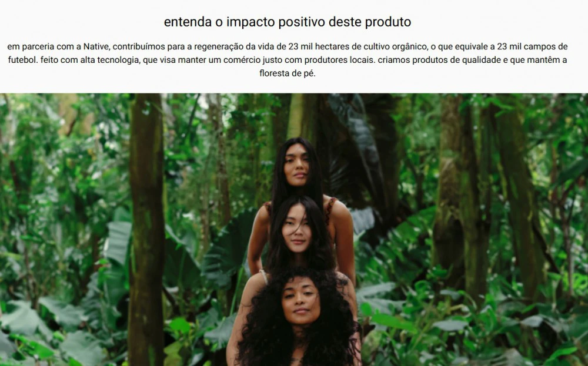Click the word "produto" ending the heading
The height and width of the screenshot is (366, 588).
[388, 22]
